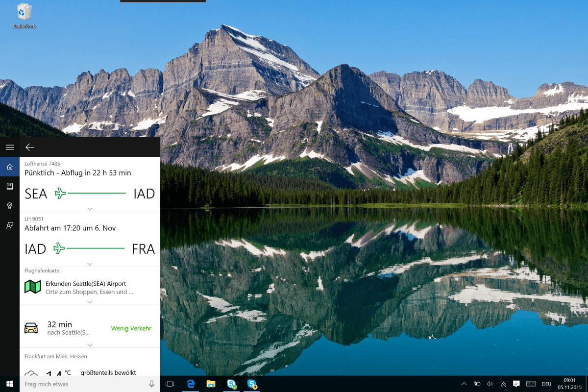This screenshot has width=588, height=392.
Task: Open the Cortana hamburger menu
Action: point(9,147)
